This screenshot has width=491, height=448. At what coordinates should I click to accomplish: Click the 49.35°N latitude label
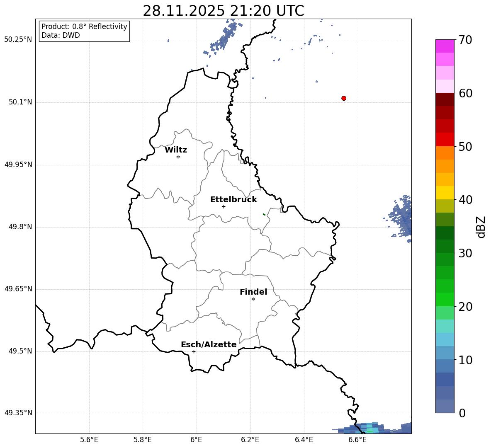click(18, 413)
